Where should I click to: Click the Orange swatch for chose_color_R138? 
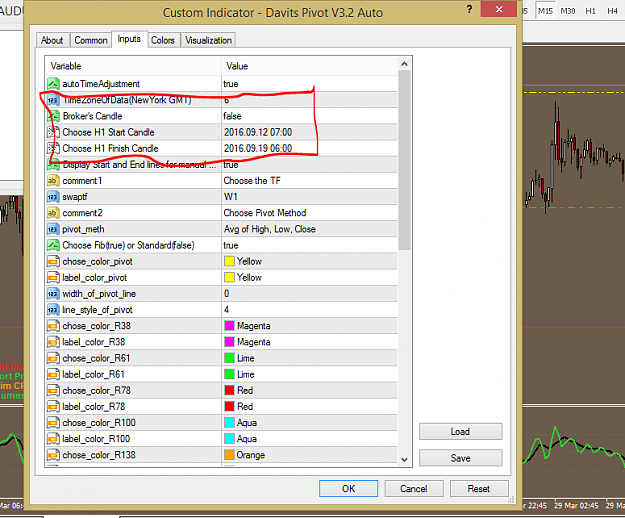point(229,455)
